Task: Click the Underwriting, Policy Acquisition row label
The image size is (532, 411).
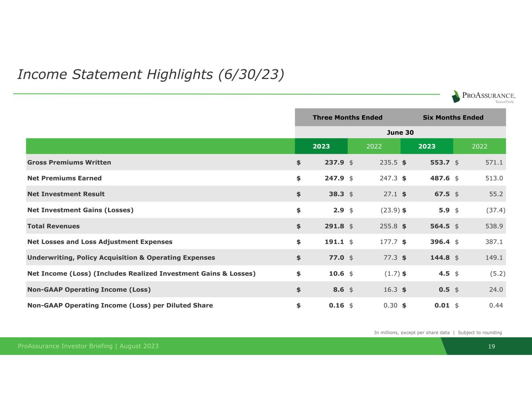Action: (x=121, y=258)
